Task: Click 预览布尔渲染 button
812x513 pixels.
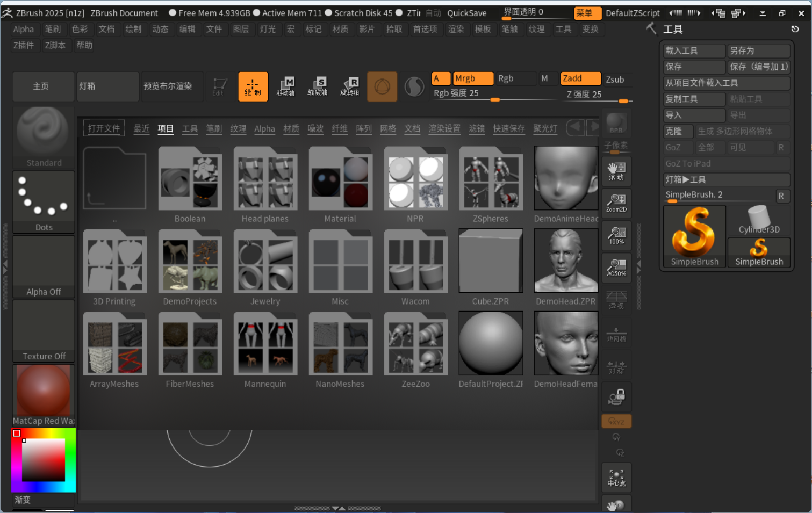Action: (x=172, y=86)
